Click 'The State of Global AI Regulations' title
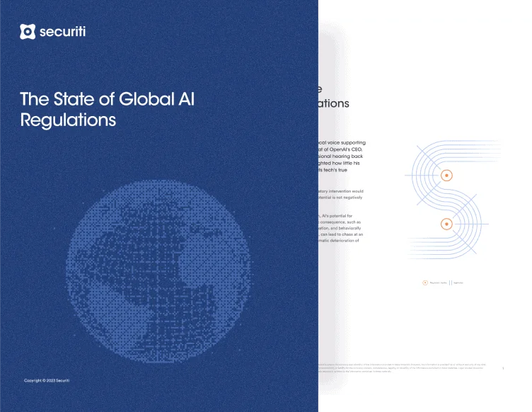 tap(108, 109)
